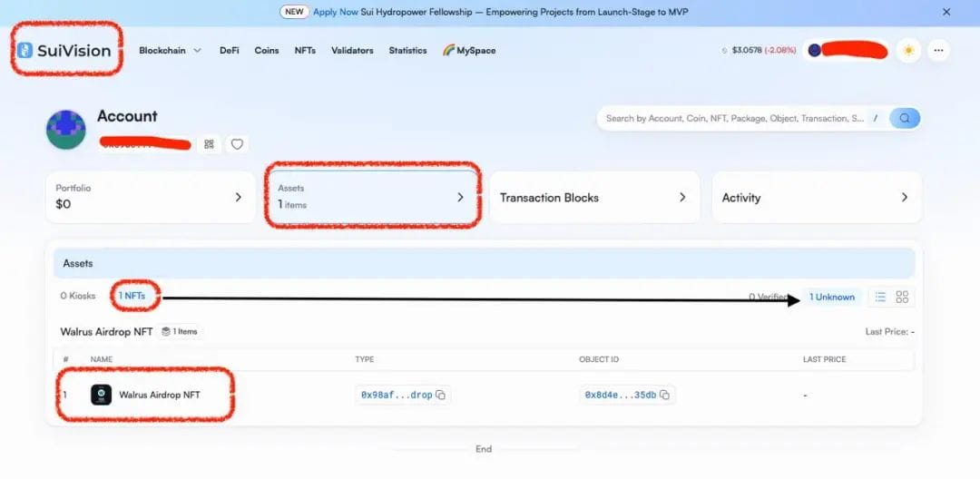
Task: Open the Portfolio $0 card
Action: coord(151,198)
